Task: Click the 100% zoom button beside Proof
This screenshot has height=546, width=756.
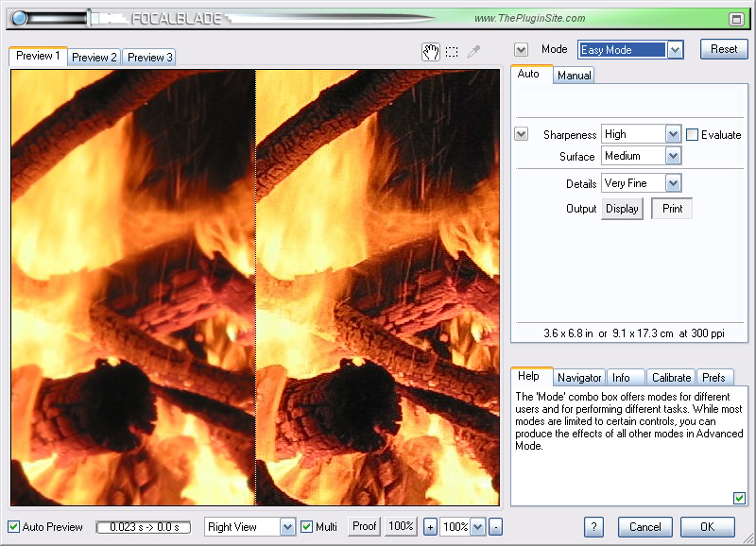Action: 401,526
